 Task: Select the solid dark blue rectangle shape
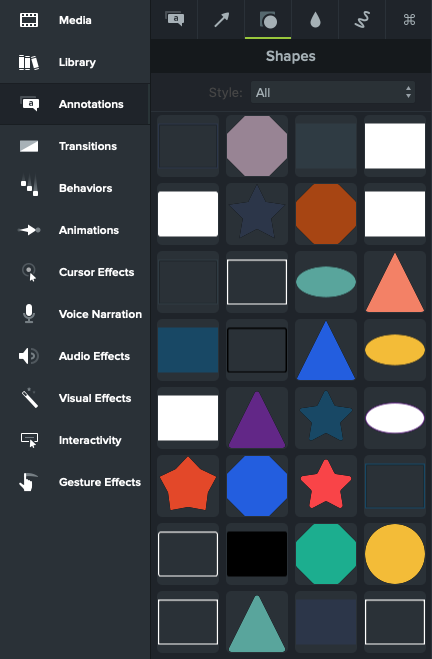(188, 350)
